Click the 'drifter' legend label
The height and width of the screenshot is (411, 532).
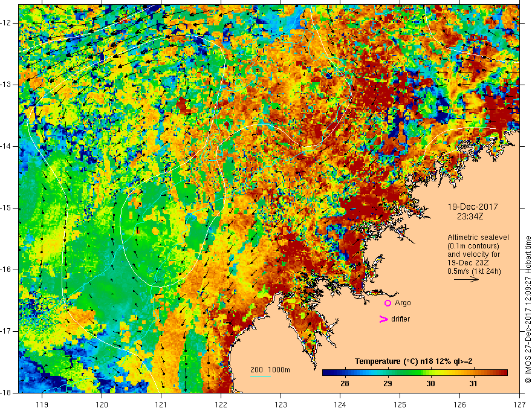[400, 319]
